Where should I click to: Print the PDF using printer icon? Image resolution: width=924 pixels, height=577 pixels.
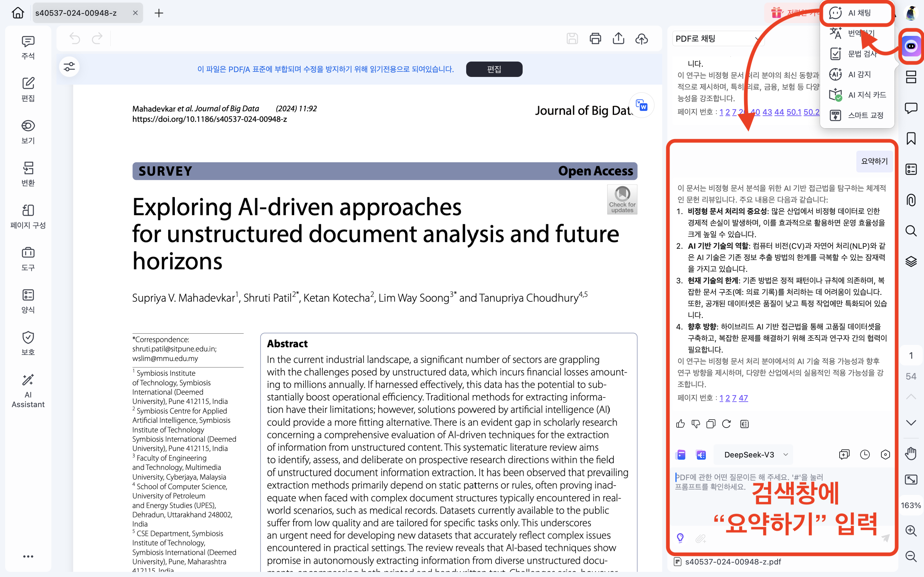pyautogui.click(x=595, y=38)
